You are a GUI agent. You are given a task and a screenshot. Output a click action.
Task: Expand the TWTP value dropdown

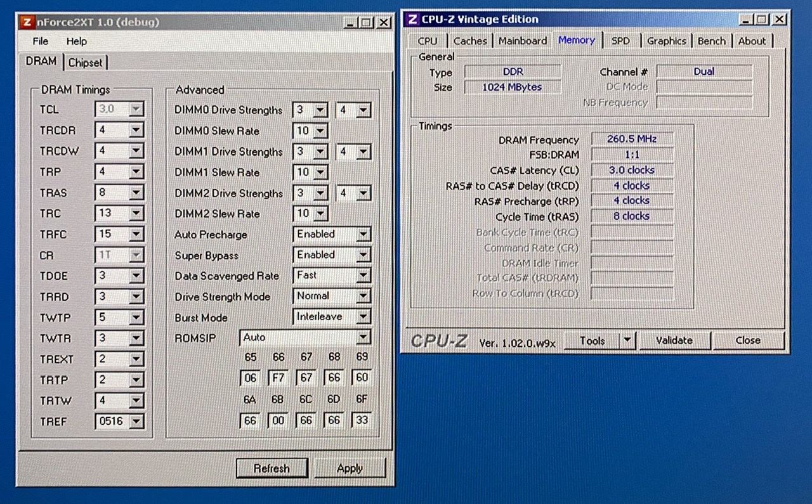119,318
